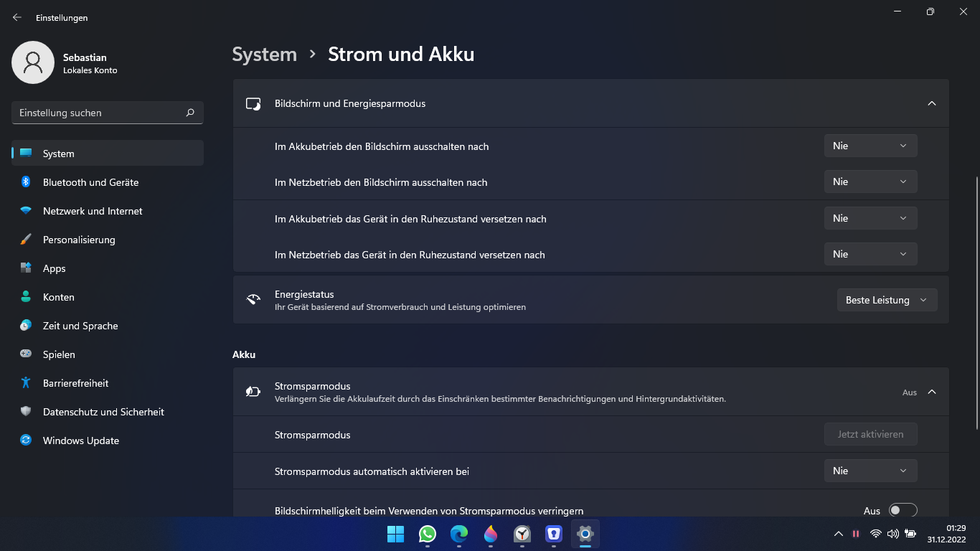This screenshot has width=980, height=551.
Task: Click the Akku section heading
Action: (x=244, y=354)
